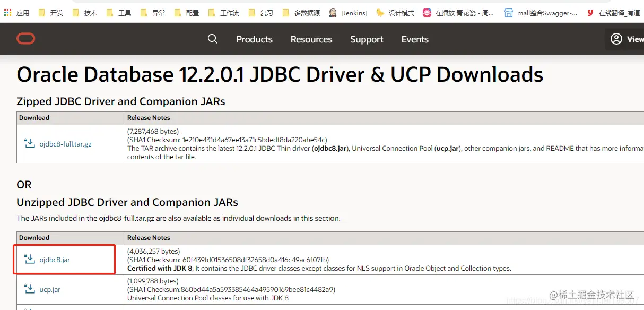Open the Events menu
This screenshot has height=310, width=644.
(415, 39)
